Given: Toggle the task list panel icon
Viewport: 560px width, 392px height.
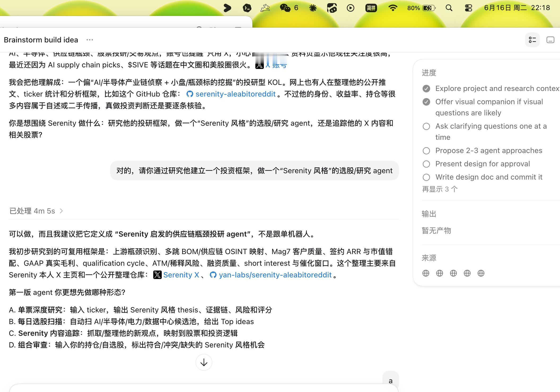Looking at the screenshot, I should (x=532, y=40).
